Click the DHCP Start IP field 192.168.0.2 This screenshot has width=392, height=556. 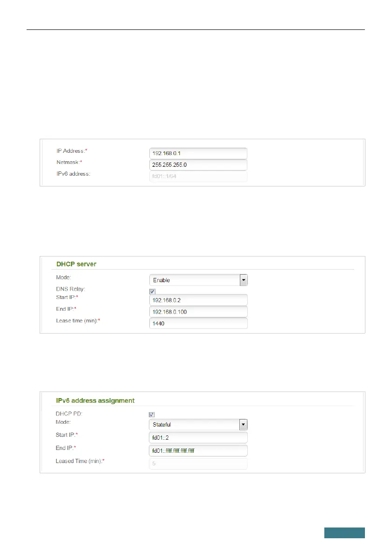click(x=198, y=300)
